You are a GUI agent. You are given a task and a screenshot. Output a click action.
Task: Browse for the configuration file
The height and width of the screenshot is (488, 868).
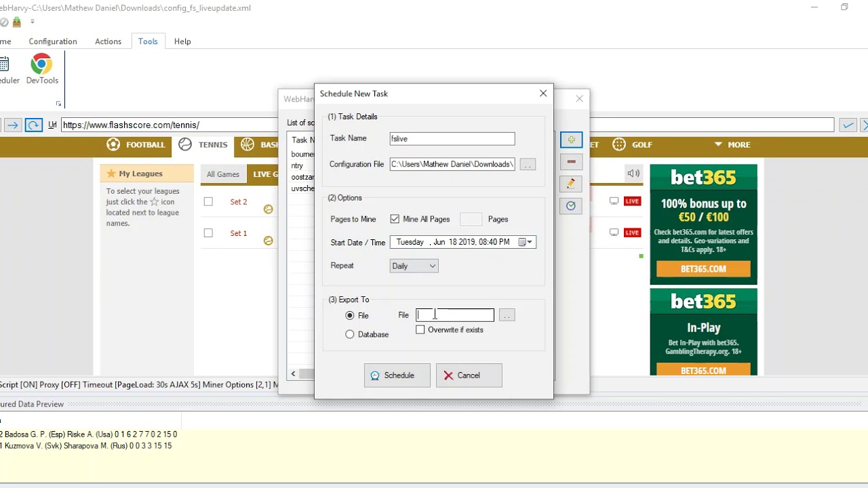[x=528, y=164]
